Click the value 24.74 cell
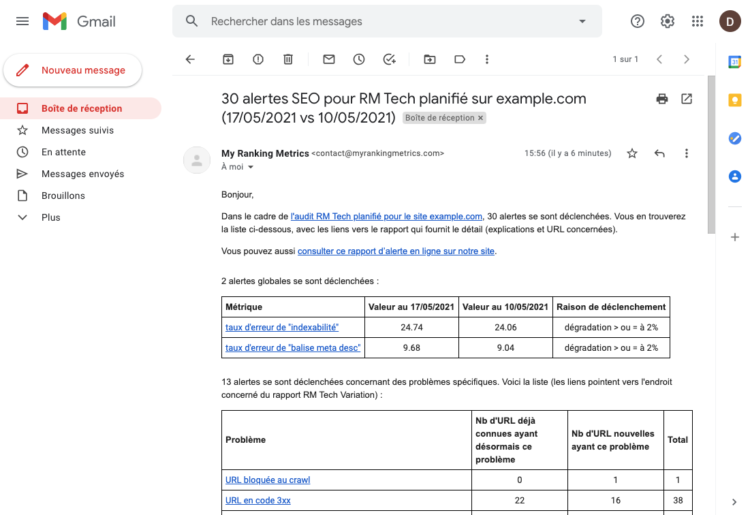Image resolution: width=750 pixels, height=515 pixels. [x=411, y=328]
